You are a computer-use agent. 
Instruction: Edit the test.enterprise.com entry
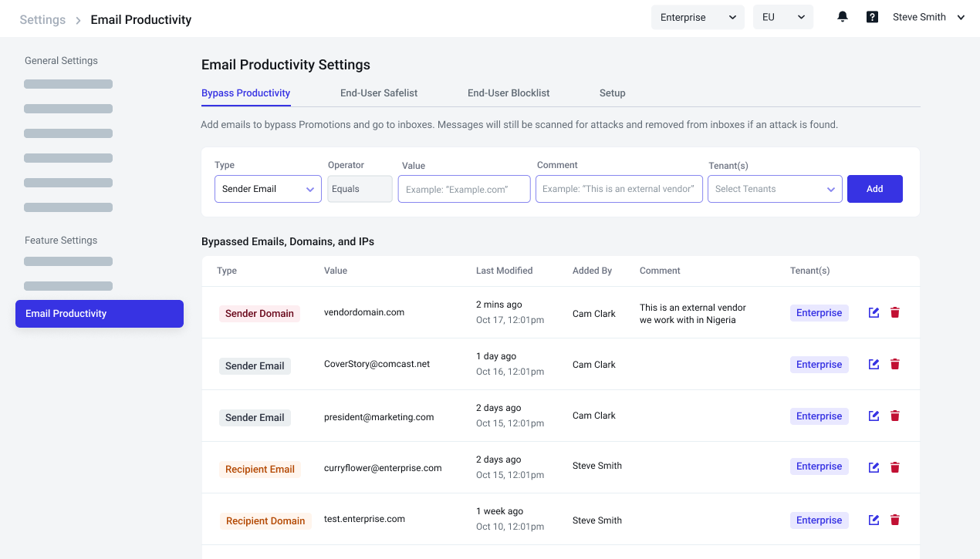874,520
